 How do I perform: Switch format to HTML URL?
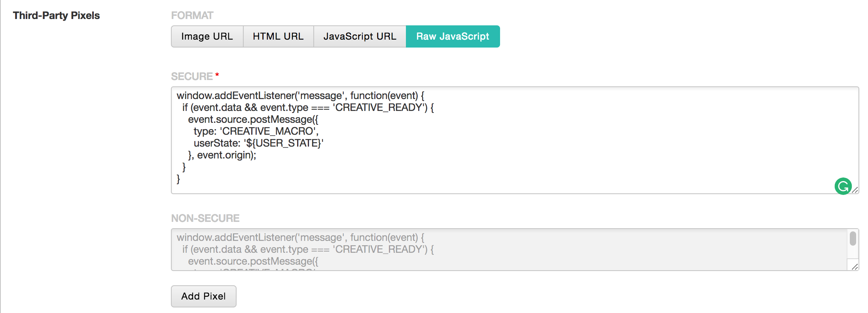pos(278,36)
